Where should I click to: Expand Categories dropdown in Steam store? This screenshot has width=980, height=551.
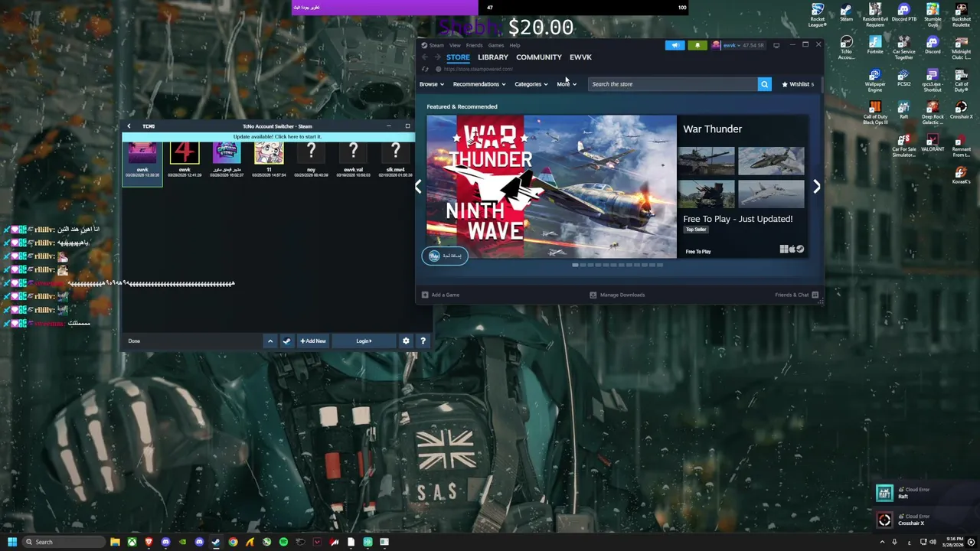click(x=531, y=84)
